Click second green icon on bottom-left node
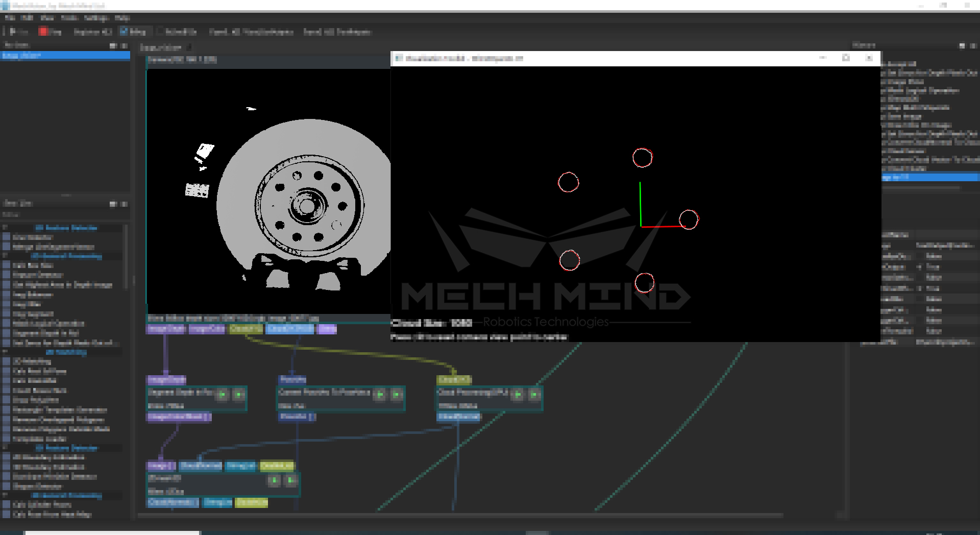This screenshot has width=980, height=535. [291, 480]
